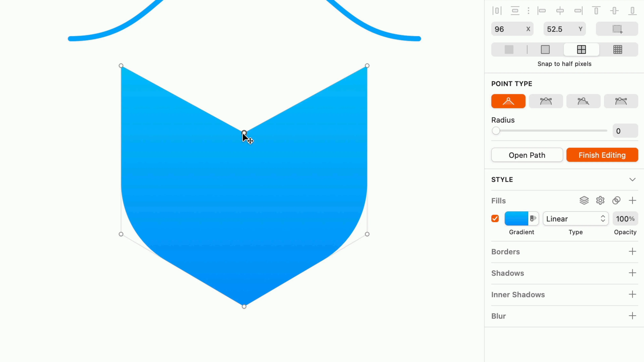Change Linear gradient type dropdown
Viewport: 644px width, 362px height.
pos(575,219)
